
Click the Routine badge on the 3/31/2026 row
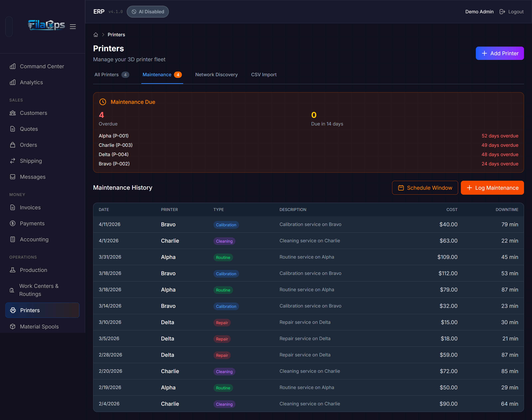coord(223,257)
